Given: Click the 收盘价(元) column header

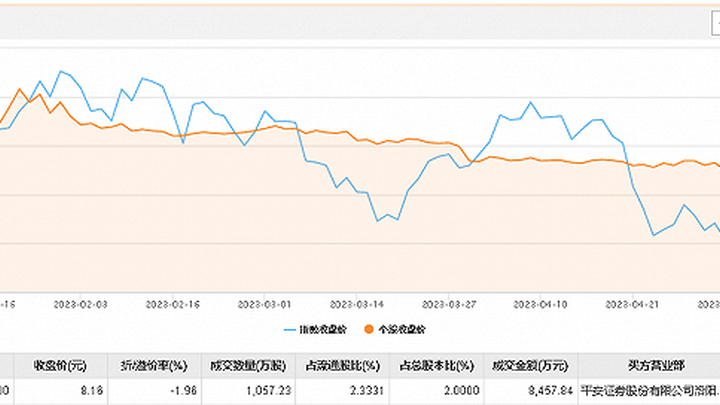Looking at the screenshot, I should [61, 366].
